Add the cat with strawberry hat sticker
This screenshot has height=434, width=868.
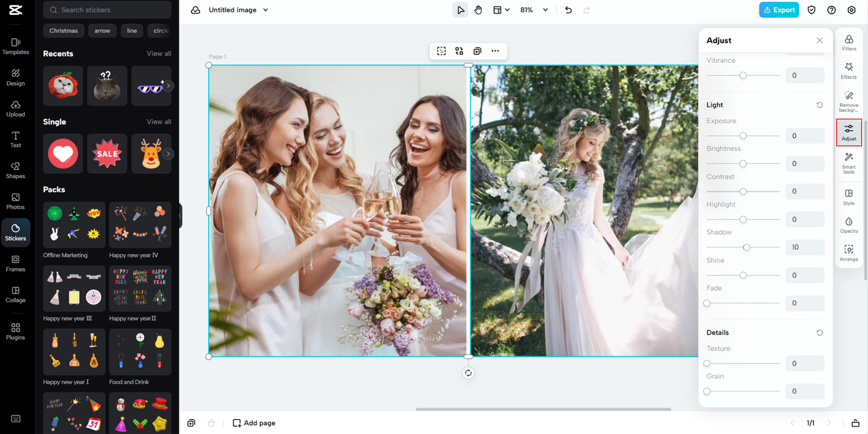click(63, 86)
